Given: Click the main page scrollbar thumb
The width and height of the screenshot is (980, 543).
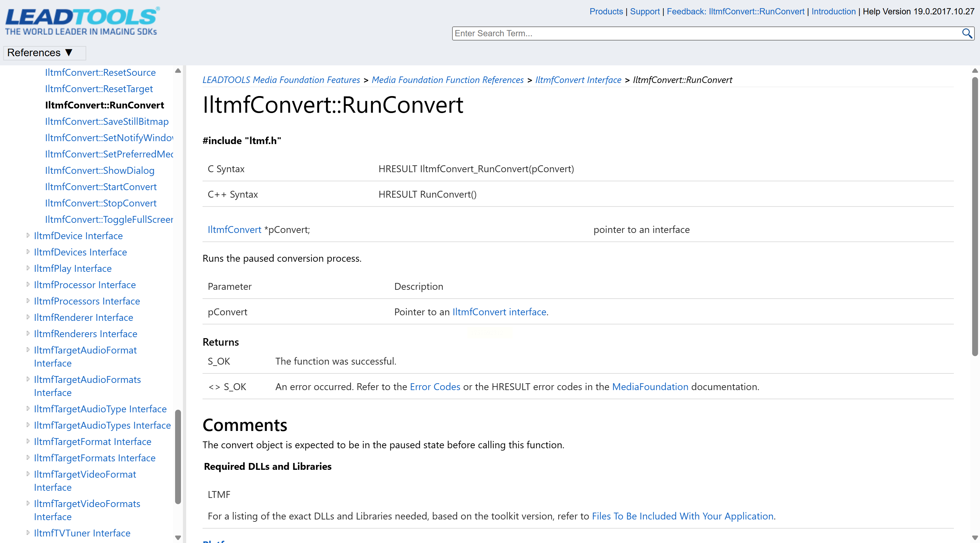Looking at the screenshot, I should point(975,217).
